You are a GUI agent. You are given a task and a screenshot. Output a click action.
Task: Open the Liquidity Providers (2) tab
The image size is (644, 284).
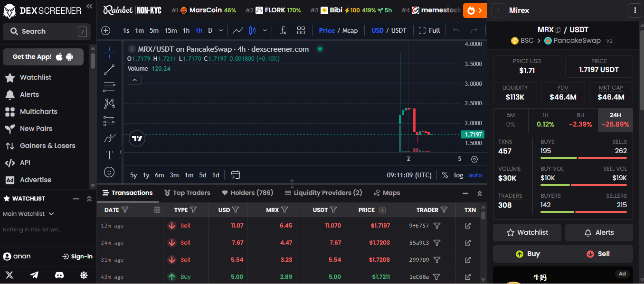pyautogui.click(x=323, y=192)
